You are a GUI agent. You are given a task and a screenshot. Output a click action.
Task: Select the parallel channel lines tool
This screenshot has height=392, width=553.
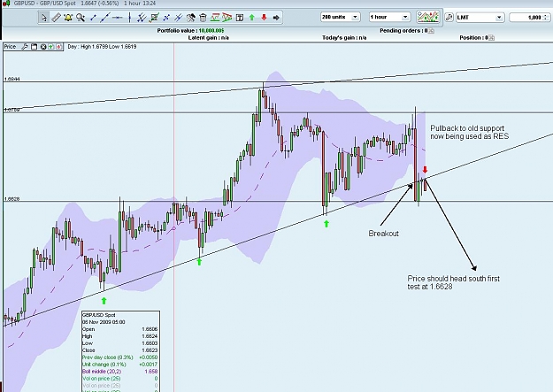(x=142, y=18)
